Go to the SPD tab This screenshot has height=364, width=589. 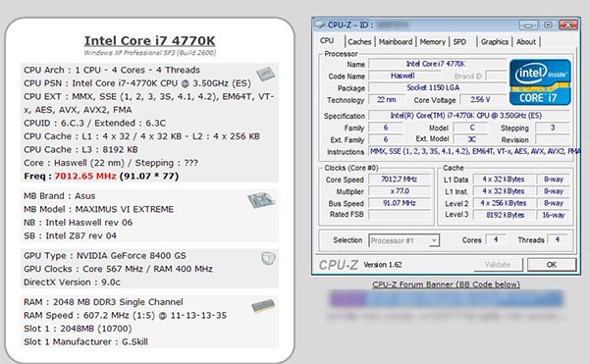[x=459, y=42]
